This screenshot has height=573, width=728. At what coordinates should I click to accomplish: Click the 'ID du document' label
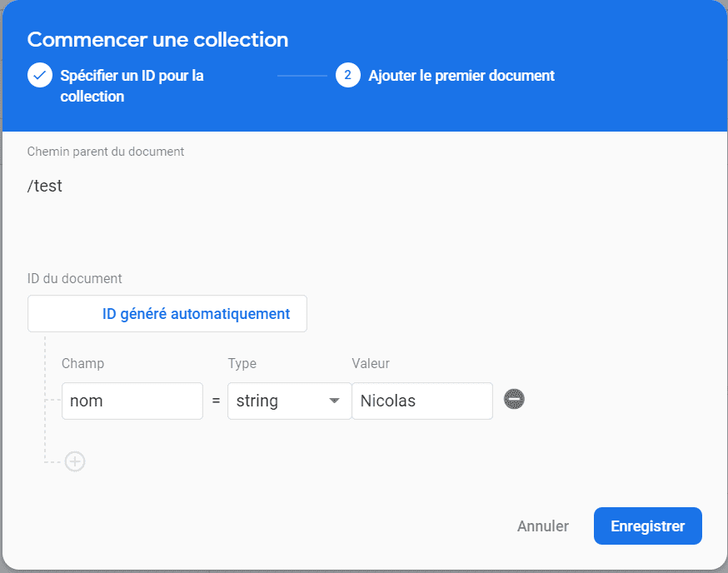click(x=75, y=278)
